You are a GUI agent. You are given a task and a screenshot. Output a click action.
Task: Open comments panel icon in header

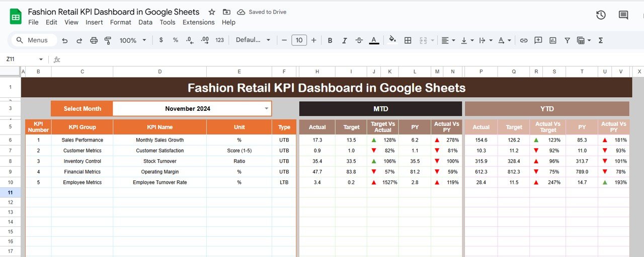tap(623, 15)
